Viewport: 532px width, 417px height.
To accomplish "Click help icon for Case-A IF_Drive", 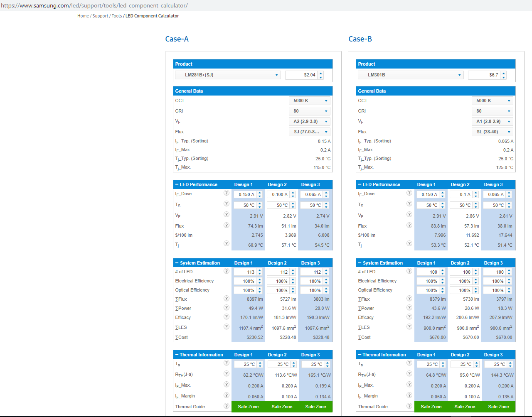I will click(227, 193).
